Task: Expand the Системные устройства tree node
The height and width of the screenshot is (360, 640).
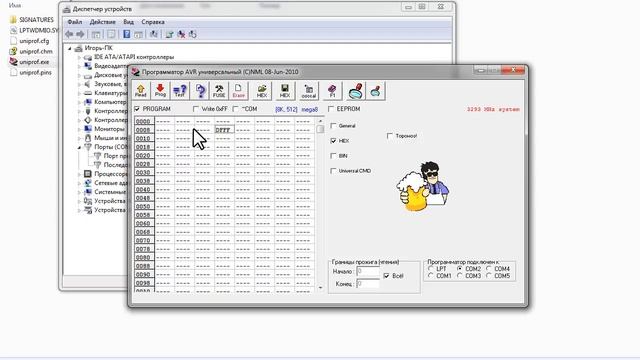Action: (79, 192)
